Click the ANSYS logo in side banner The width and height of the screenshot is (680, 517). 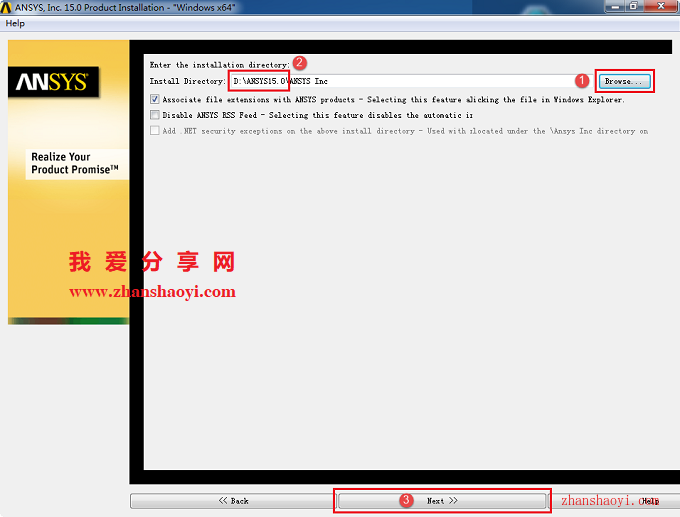(x=53, y=82)
